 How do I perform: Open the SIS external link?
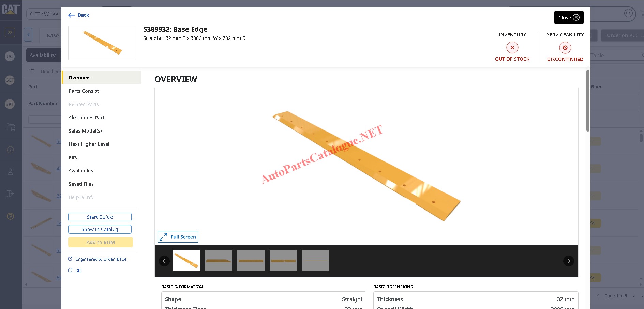click(x=75, y=271)
